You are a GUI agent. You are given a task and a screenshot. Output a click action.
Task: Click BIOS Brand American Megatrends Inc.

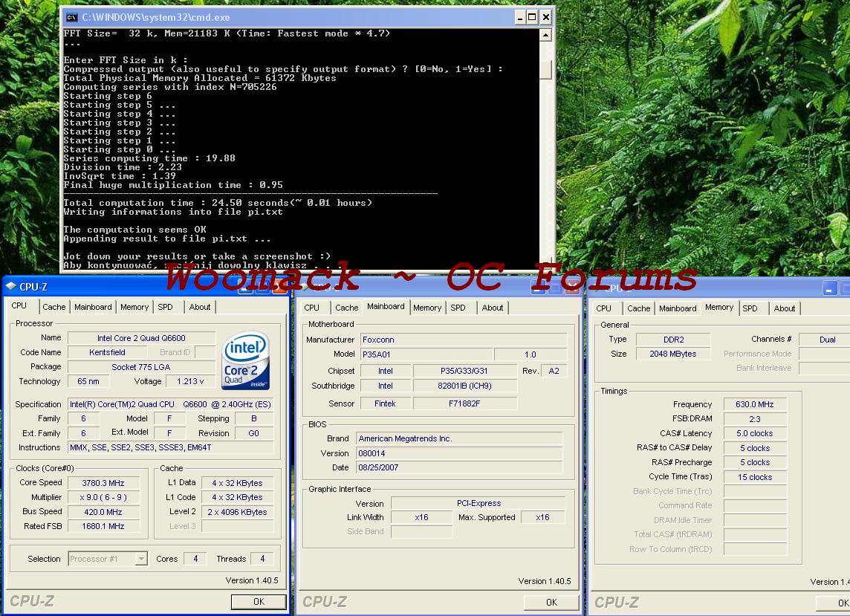[459, 438]
